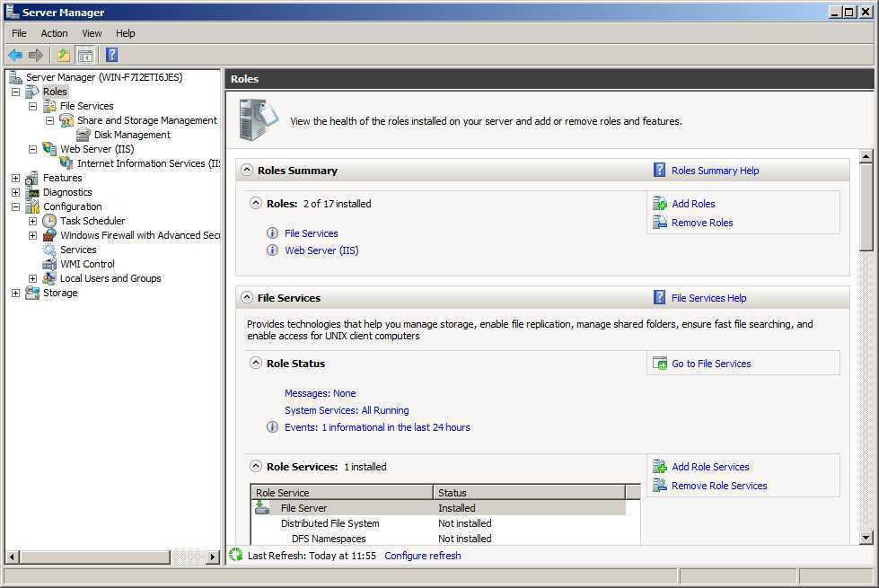Click the green refresh icon in status bar
The image size is (879, 588).
point(236,555)
